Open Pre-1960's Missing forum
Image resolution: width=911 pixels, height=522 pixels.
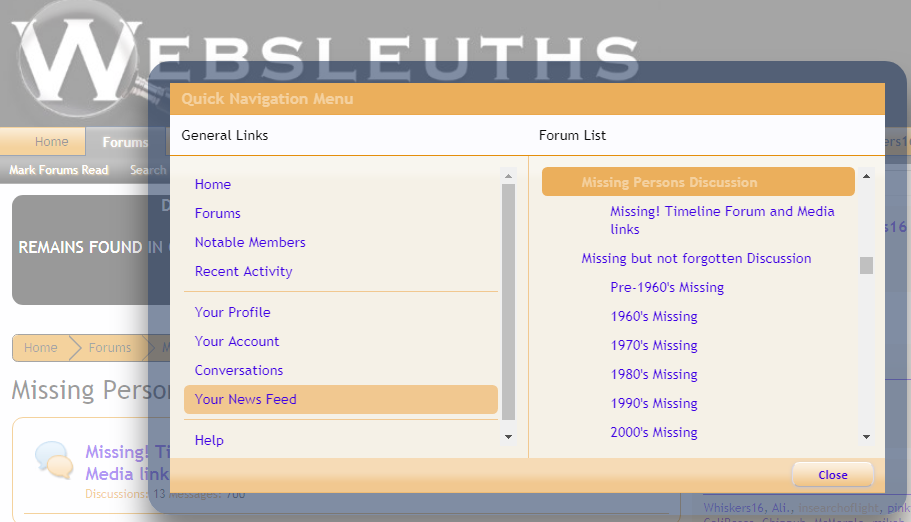pos(667,287)
